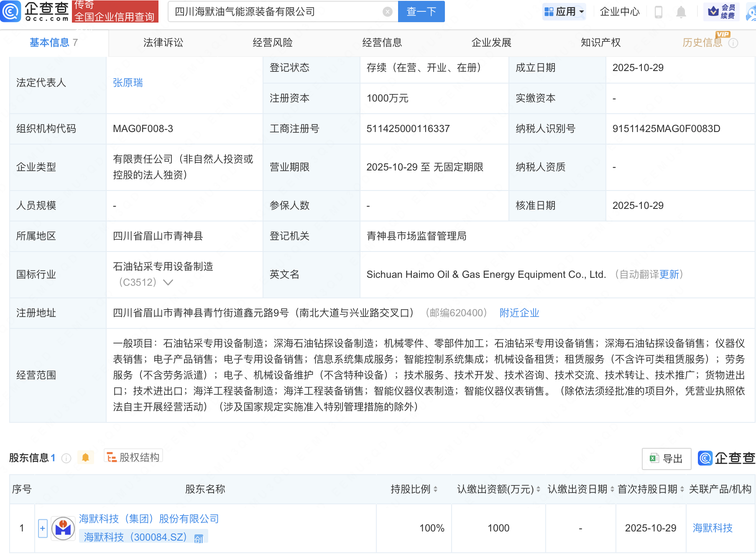Click the 查一下 search button

[x=421, y=11]
